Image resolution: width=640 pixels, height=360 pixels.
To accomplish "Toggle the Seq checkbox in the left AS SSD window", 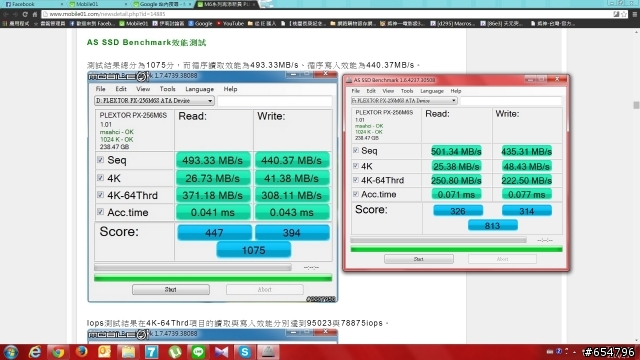I will click(x=100, y=160).
